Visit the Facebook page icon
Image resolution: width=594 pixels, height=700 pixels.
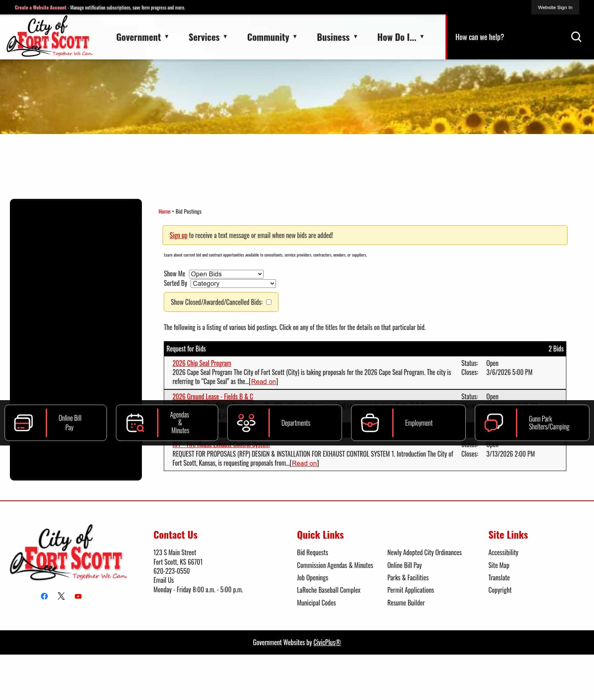point(44,596)
